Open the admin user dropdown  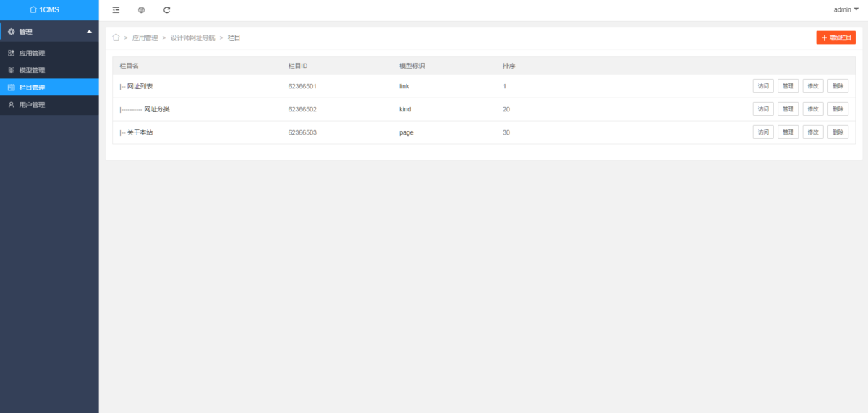pyautogui.click(x=846, y=9)
